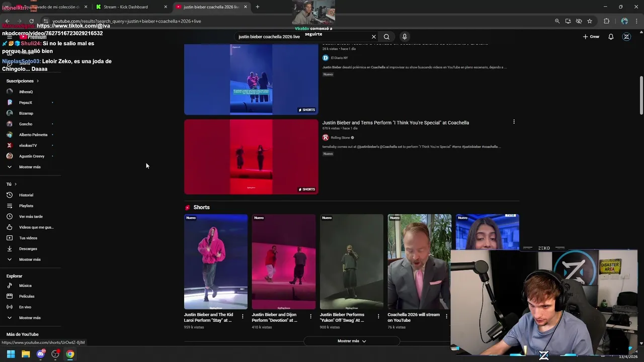Open Chrome three-dot menu
The image size is (644, 362).
click(637, 21)
